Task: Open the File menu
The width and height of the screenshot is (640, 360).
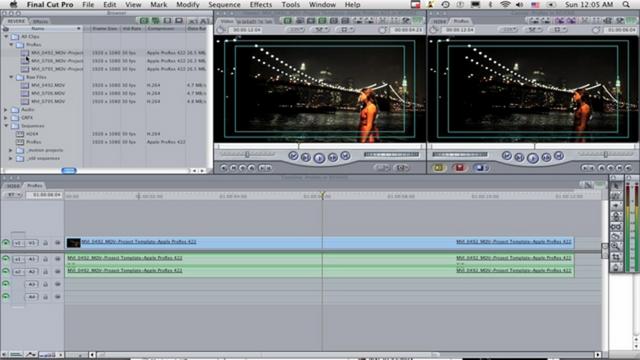Action: tap(88, 4)
